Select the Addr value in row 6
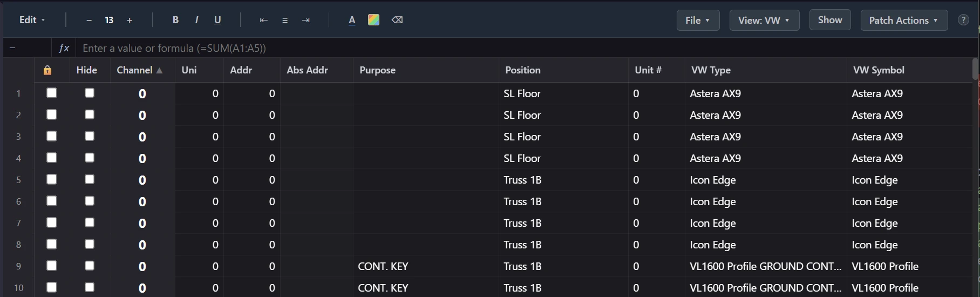 (251, 201)
